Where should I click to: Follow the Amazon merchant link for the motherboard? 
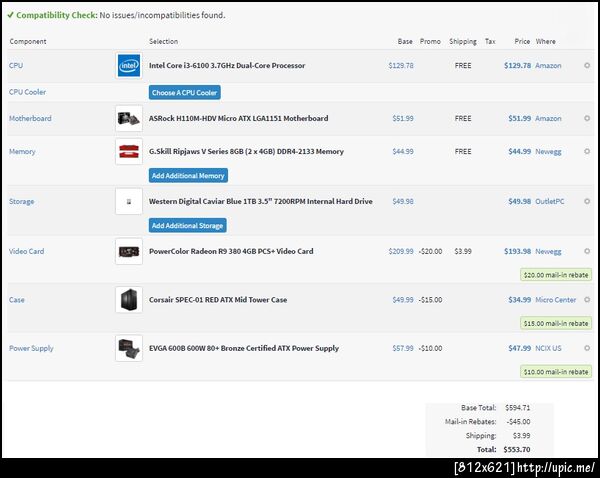(548, 118)
